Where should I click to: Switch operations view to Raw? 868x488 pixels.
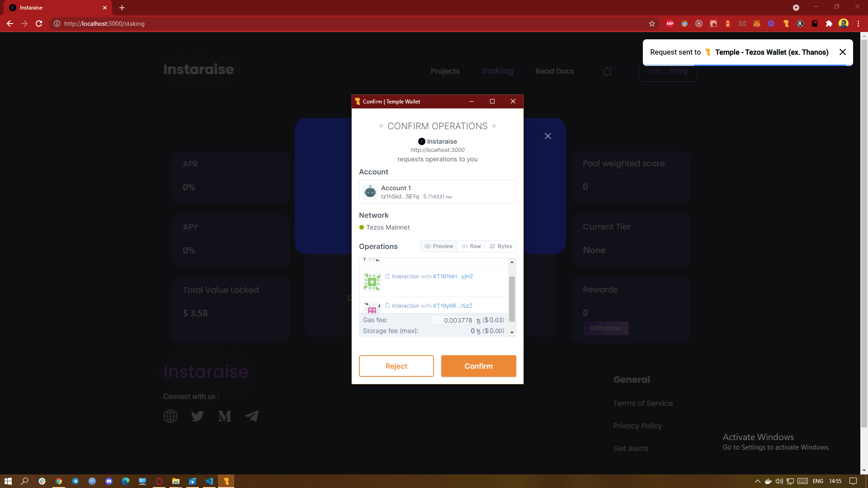pyautogui.click(x=471, y=246)
